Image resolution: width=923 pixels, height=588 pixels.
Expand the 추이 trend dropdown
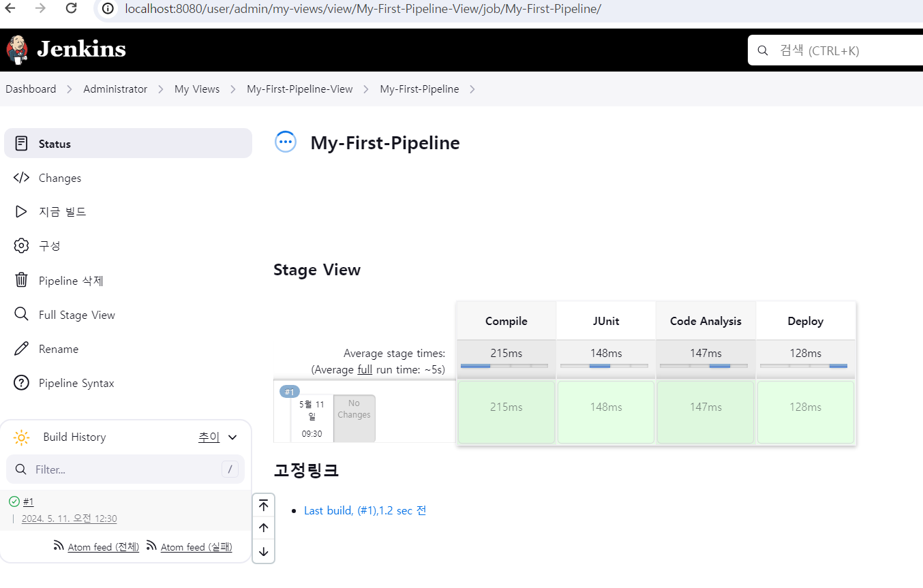pyautogui.click(x=232, y=437)
